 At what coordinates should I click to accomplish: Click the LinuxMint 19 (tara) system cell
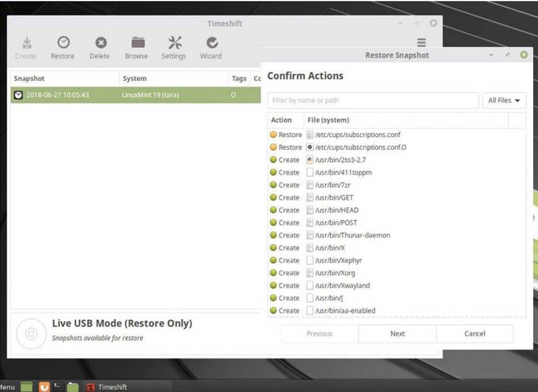pos(150,95)
